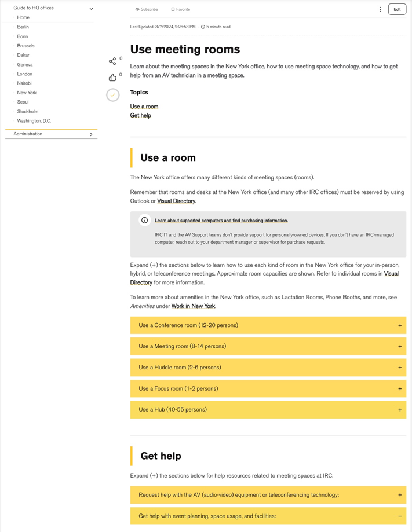Collapse Get help with event planning section
The height and width of the screenshot is (532, 412).
(399, 516)
